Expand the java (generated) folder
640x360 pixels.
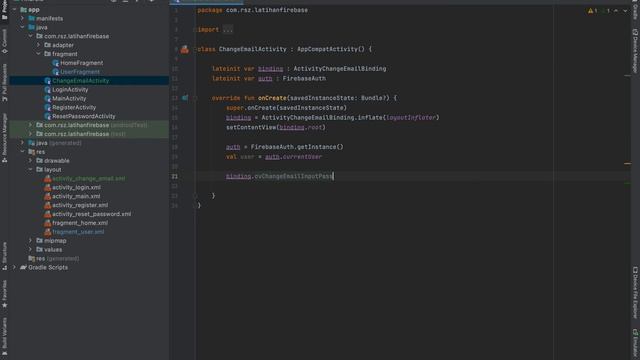click(x=22, y=143)
